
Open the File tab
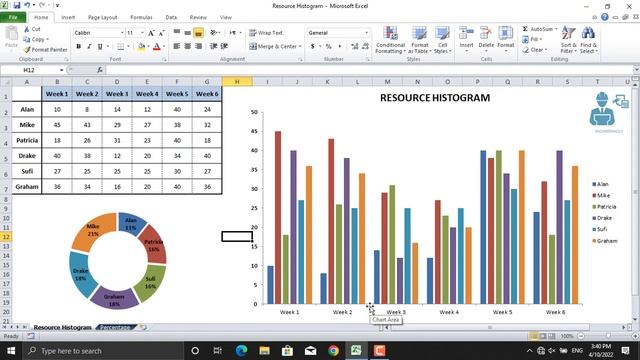(13, 17)
